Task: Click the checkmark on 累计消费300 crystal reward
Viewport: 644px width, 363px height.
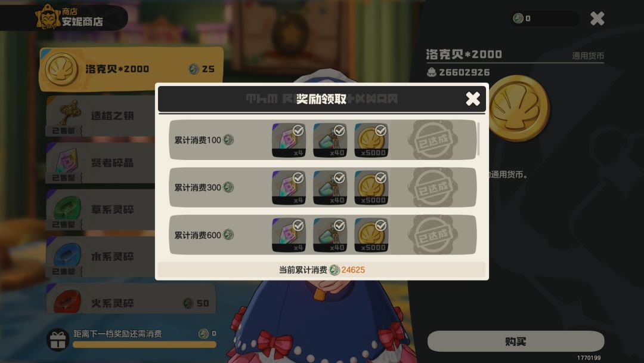Action: [298, 177]
